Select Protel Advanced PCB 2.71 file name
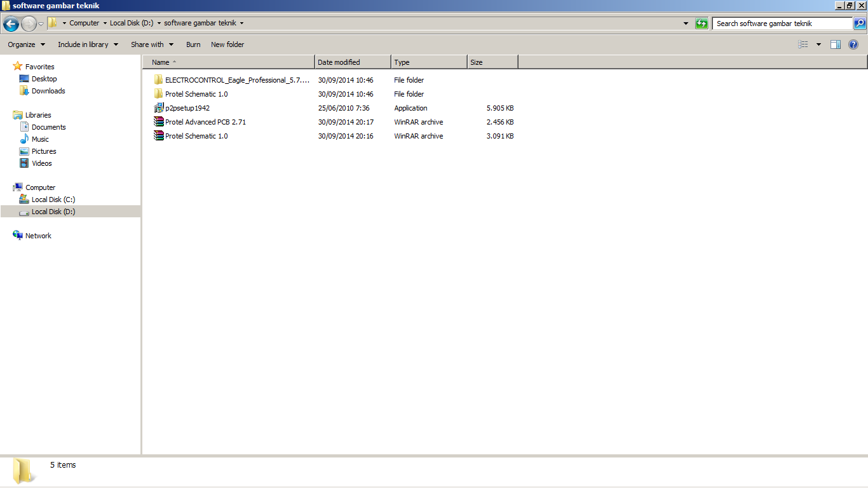Screen dimensions: 868x488 click(x=205, y=122)
